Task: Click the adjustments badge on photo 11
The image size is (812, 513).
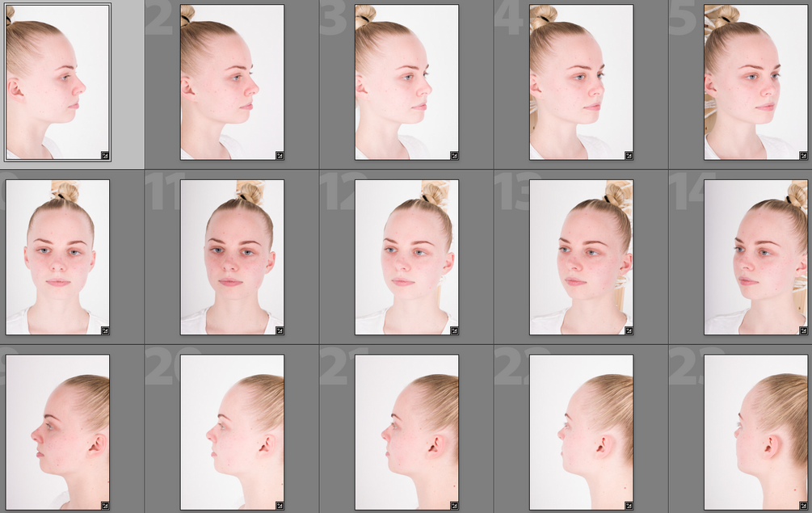Action: (x=280, y=330)
